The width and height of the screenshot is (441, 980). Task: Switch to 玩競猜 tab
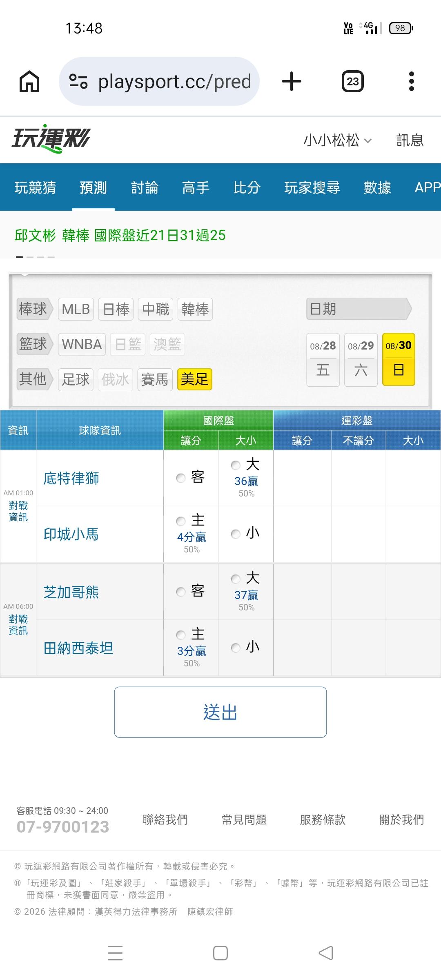click(35, 187)
